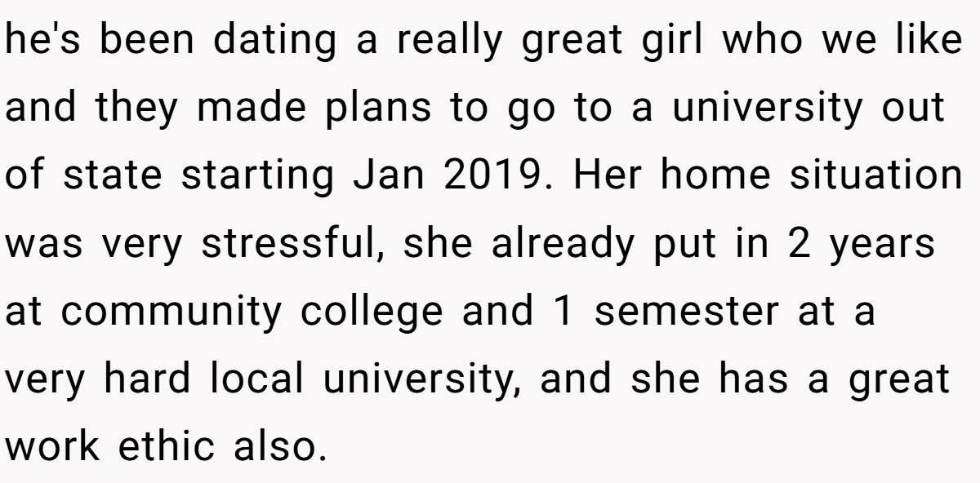Click the word "starting"
This screenshot has width=980, height=483.
pyautogui.click(x=256, y=176)
